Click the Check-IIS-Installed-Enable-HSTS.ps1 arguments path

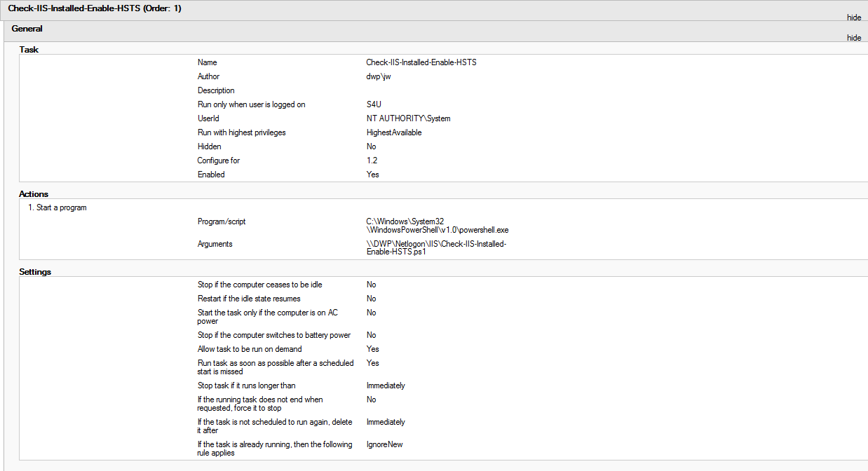(435, 247)
